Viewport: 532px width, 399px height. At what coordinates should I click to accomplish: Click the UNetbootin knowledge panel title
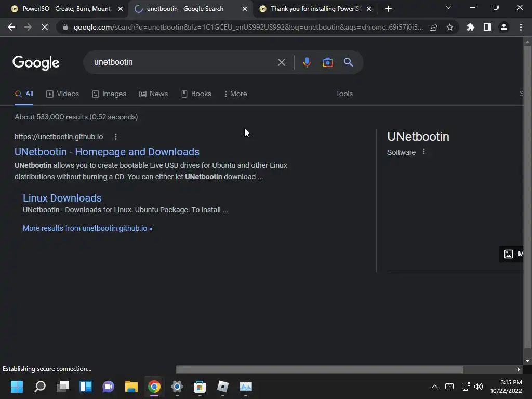click(418, 137)
